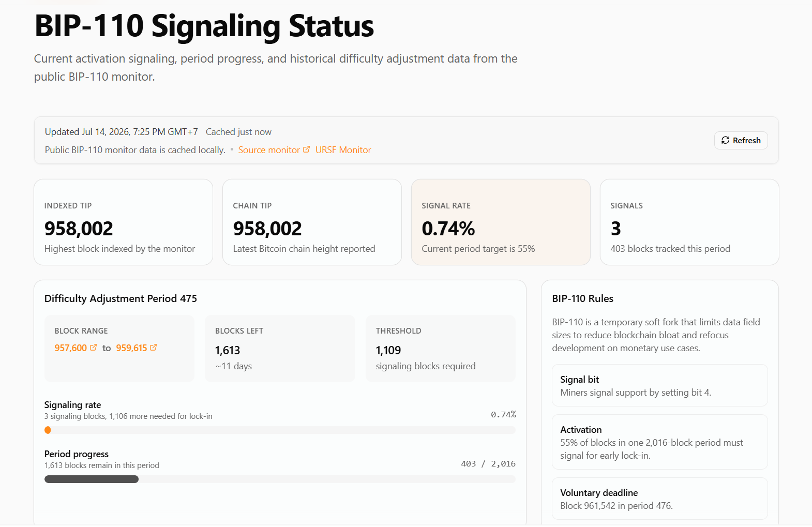This screenshot has height=527, width=812.
Task: Select the Signals count card
Action: [x=689, y=222]
